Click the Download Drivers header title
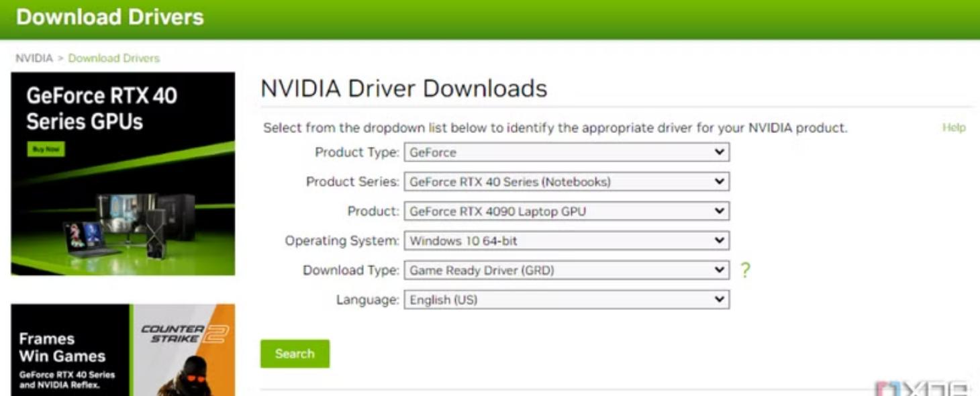Viewport: 980px width, 396px height. pyautogui.click(x=110, y=17)
